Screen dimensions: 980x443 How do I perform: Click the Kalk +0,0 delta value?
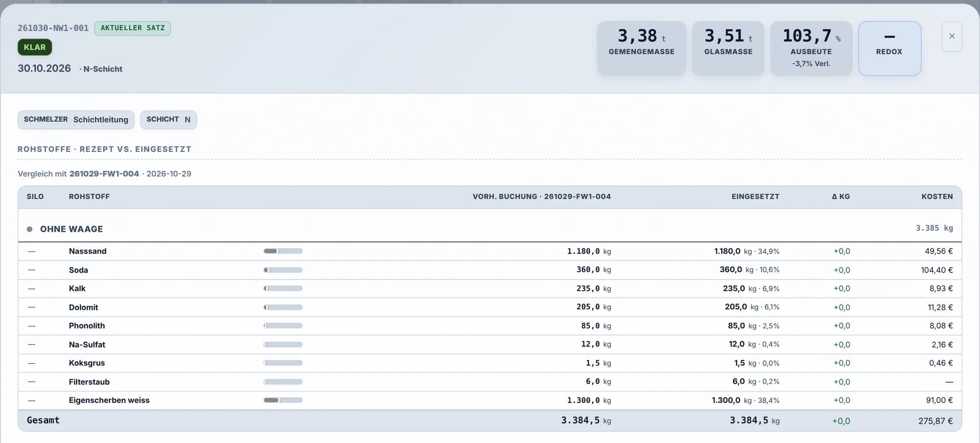click(x=842, y=288)
